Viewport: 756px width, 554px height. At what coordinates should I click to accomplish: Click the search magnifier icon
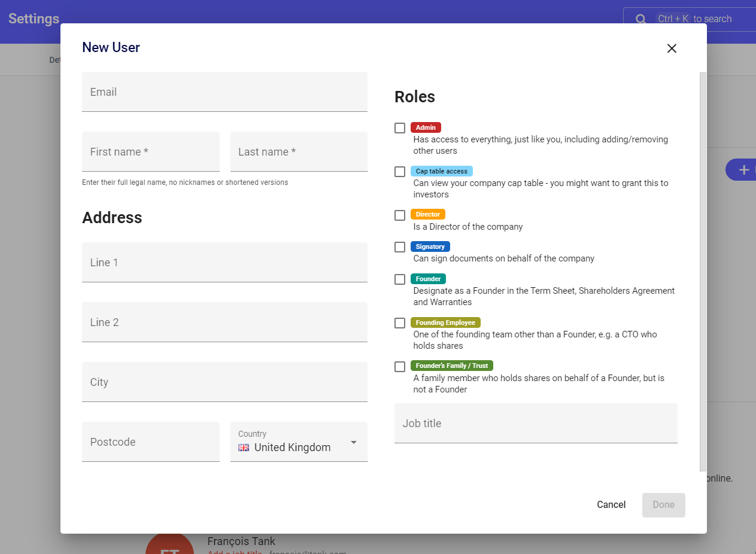coord(640,19)
